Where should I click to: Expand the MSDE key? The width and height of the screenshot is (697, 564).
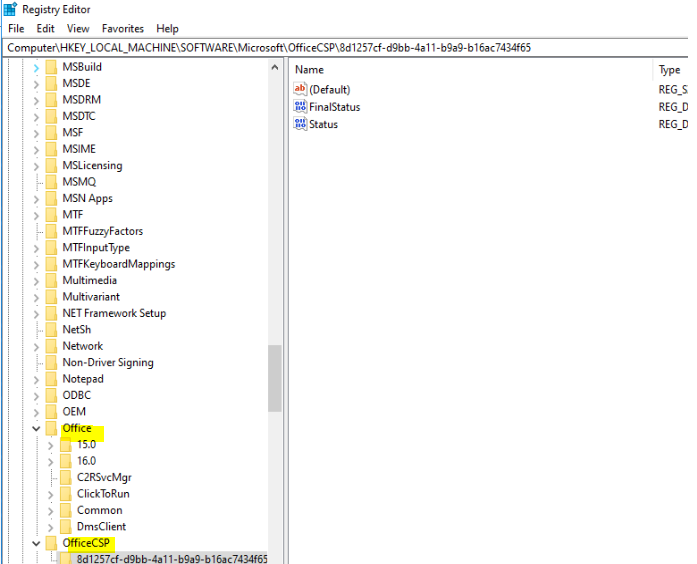(x=36, y=84)
